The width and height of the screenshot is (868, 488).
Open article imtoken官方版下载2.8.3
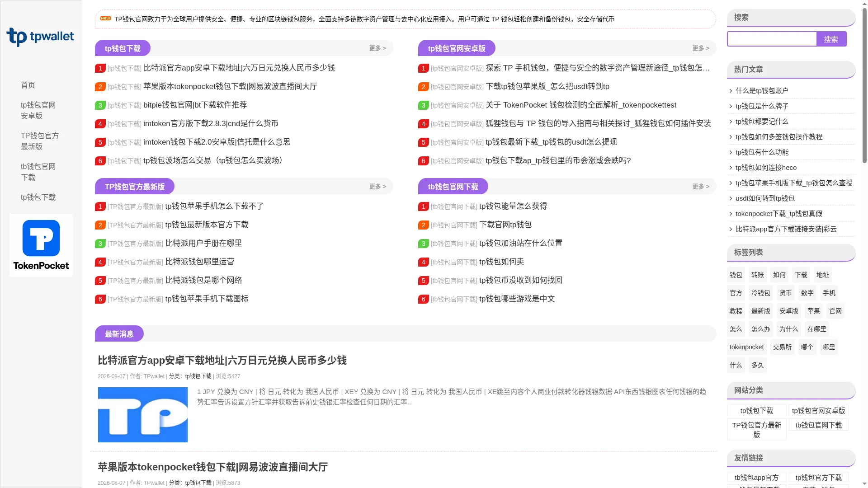(x=211, y=123)
